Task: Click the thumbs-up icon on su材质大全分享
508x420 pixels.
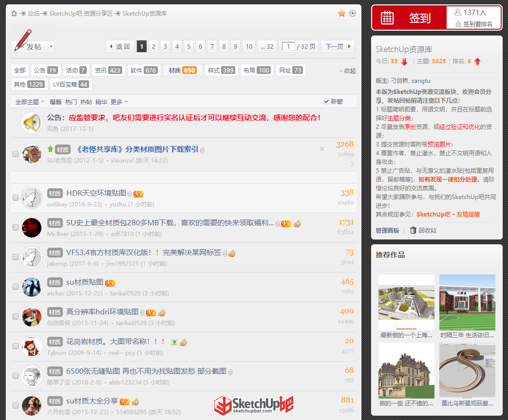Action: [x=135, y=402]
